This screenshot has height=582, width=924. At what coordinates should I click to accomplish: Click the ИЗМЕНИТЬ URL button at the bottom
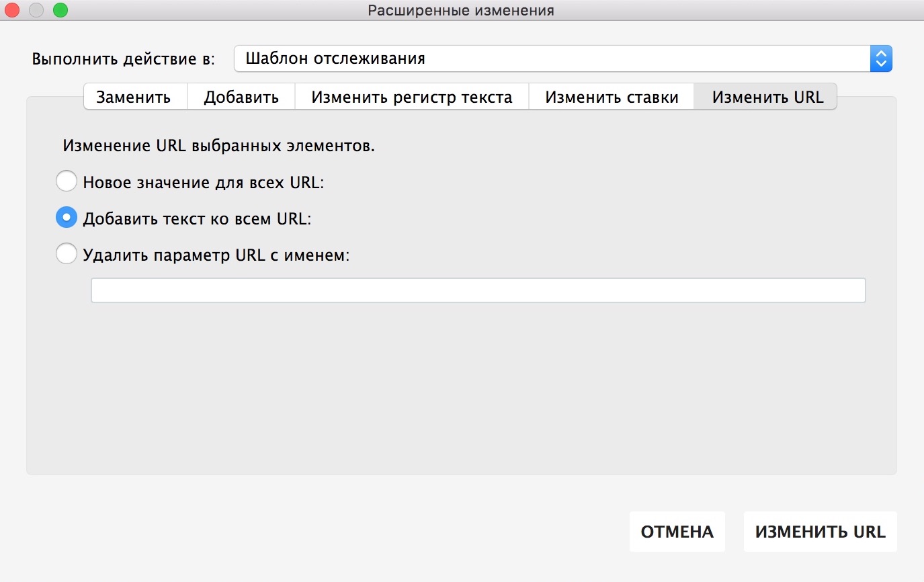(x=820, y=532)
